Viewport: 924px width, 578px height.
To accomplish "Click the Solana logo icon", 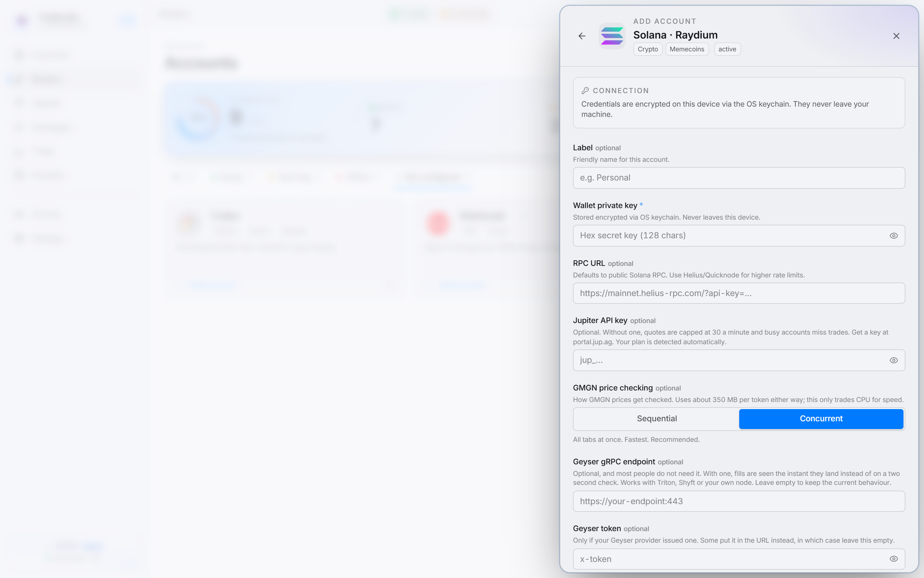I will [612, 36].
